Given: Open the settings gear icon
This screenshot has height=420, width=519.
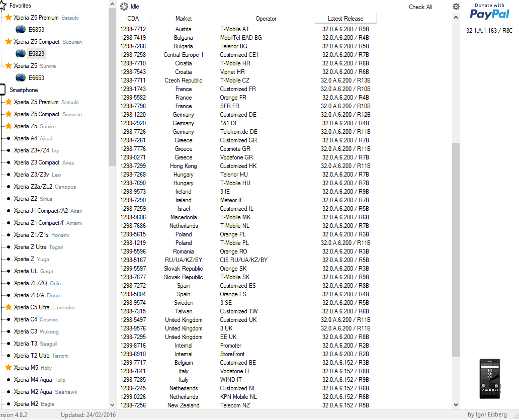Looking at the screenshot, I should click(456, 7).
